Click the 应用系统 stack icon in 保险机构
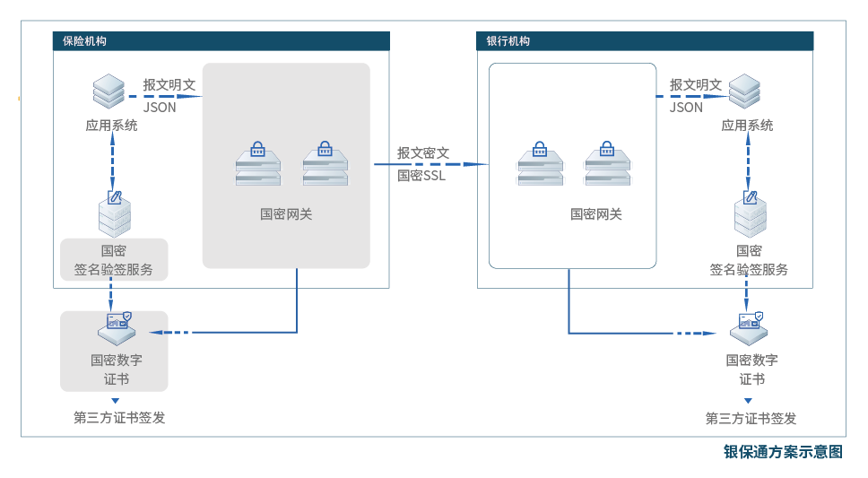The width and height of the screenshot is (868, 478). [108, 91]
